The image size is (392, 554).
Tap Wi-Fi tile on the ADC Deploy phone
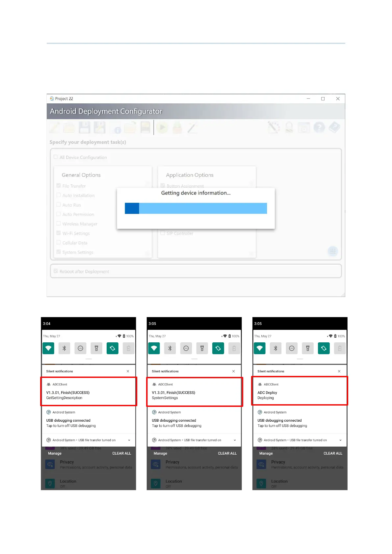260,348
